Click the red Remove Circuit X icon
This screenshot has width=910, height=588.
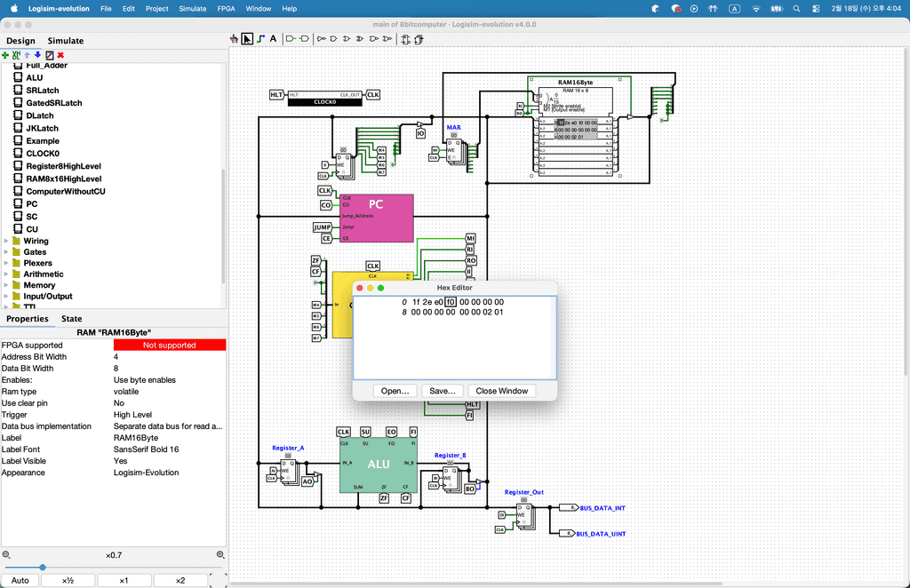[60, 55]
